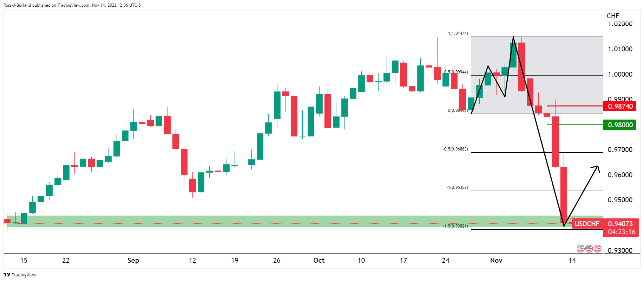Click the Sep label on the time axis
Image resolution: width=644 pixels, height=281 pixels.
(x=133, y=260)
